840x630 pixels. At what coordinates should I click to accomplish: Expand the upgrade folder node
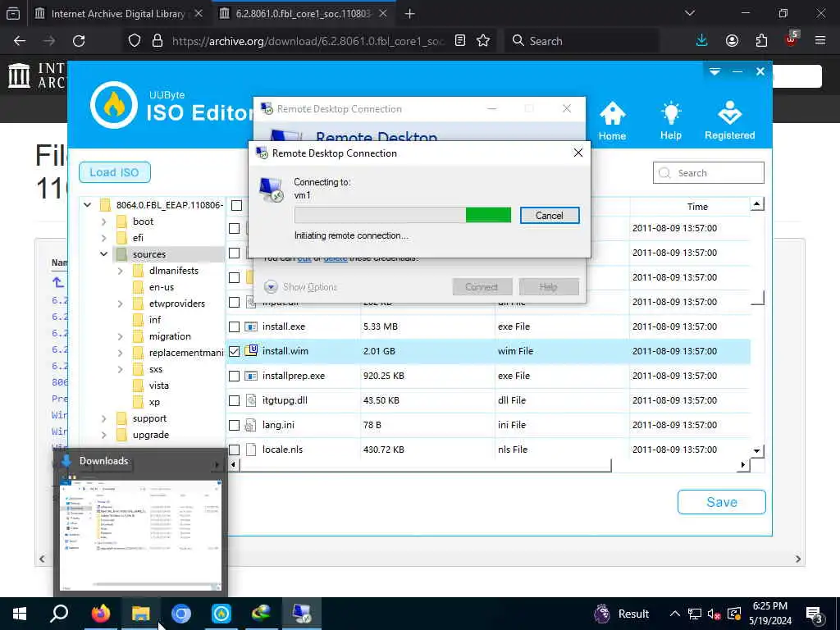(x=104, y=435)
